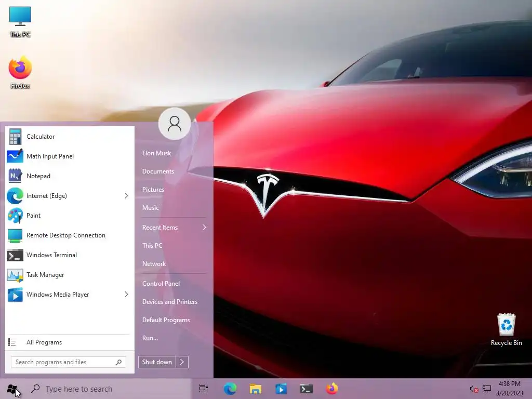This screenshot has width=532, height=399.
Task: Click the muted volume tray icon
Action: click(x=474, y=389)
